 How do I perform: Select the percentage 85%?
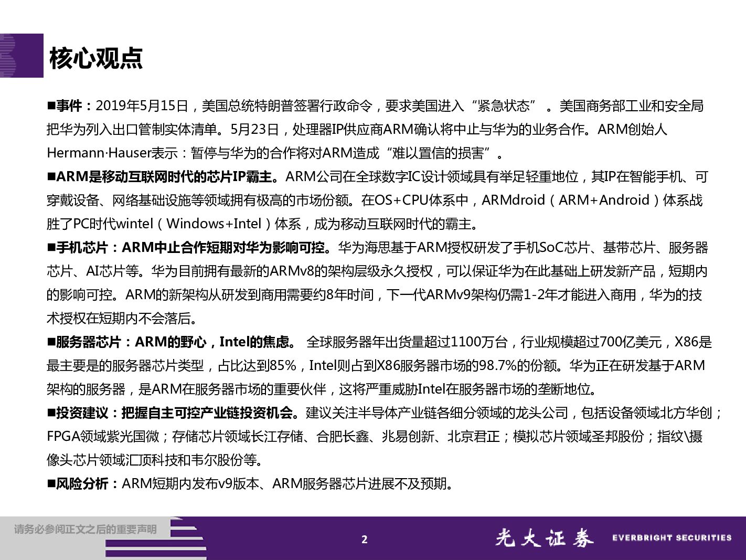tap(283, 366)
